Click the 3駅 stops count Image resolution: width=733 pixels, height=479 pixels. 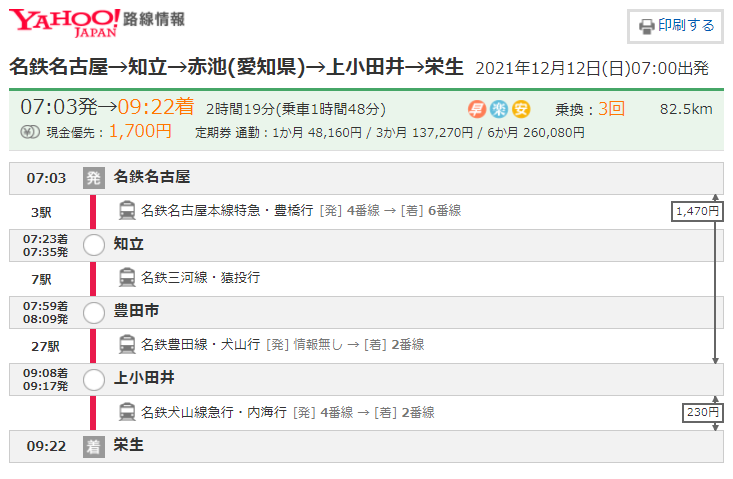41,213
